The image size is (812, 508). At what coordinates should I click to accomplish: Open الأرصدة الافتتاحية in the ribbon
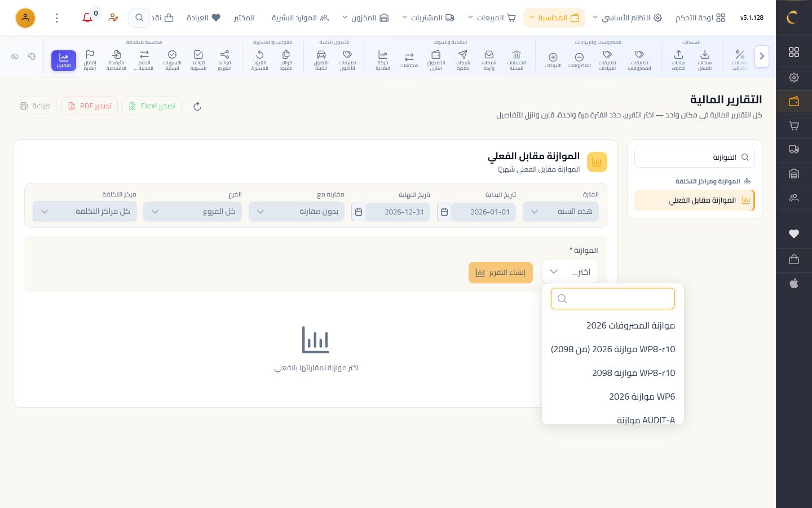click(116, 60)
